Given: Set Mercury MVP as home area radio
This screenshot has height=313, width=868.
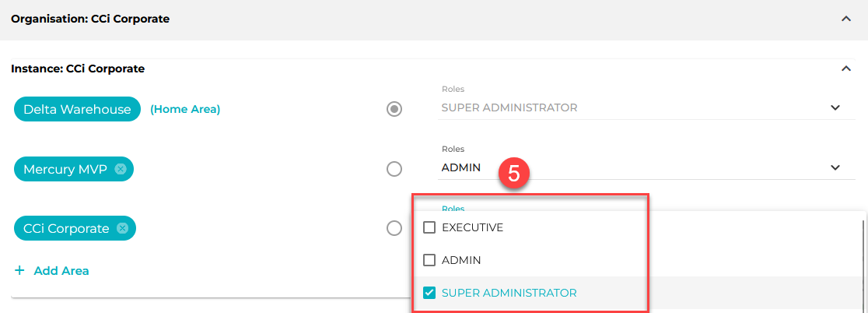Looking at the screenshot, I should pyautogui.click(x=394, y=169).
